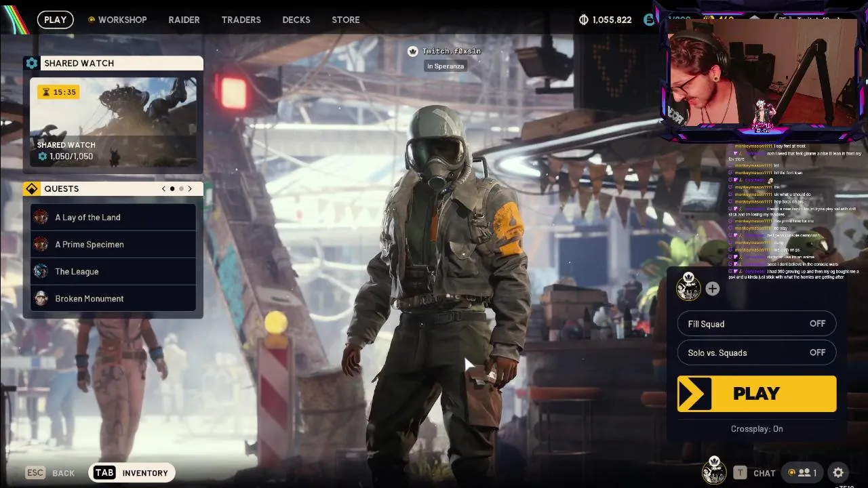Viewport: 868px width, 488px height.
Task: Go to next quests page arrow
Action: click(190, 188)
